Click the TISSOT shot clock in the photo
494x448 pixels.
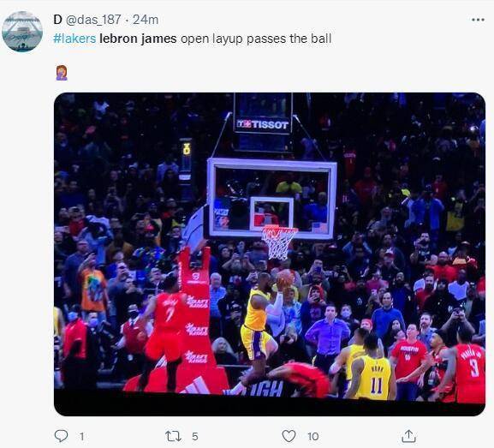pos(263,122)
